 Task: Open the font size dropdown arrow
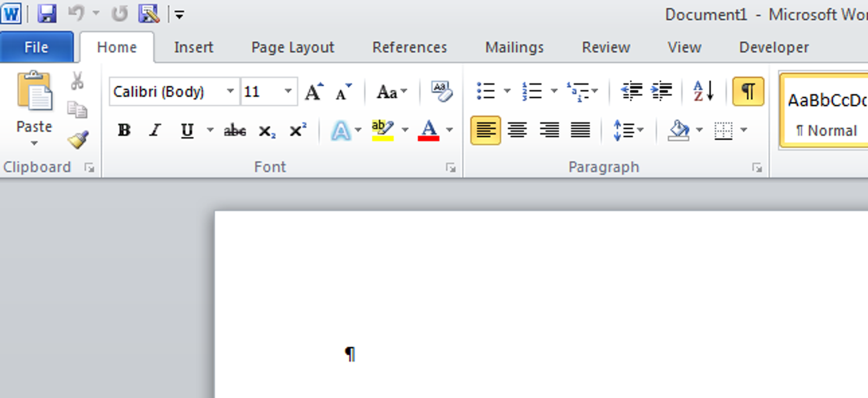tap(288, 91)
